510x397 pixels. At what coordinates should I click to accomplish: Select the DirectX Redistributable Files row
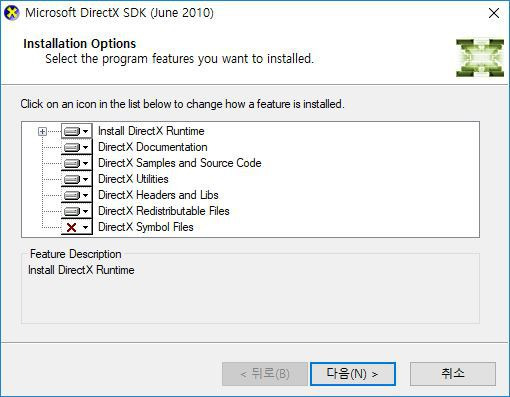point(164,211)
